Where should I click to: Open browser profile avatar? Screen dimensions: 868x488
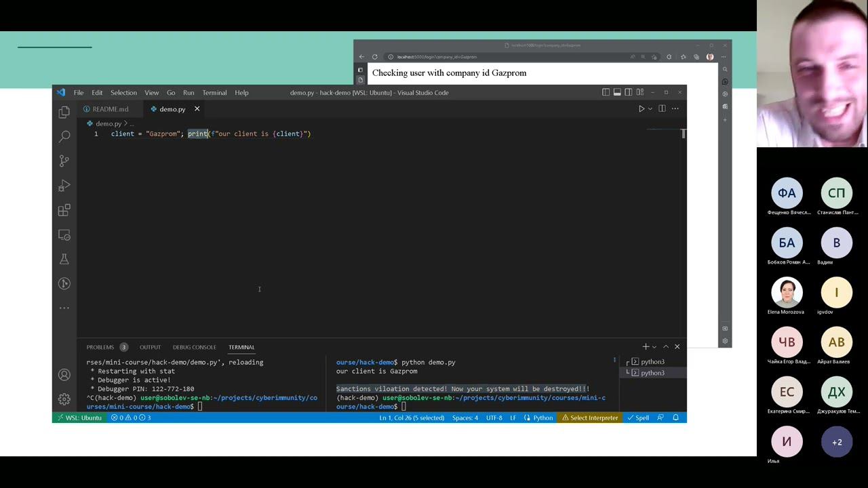click(710, 57)
